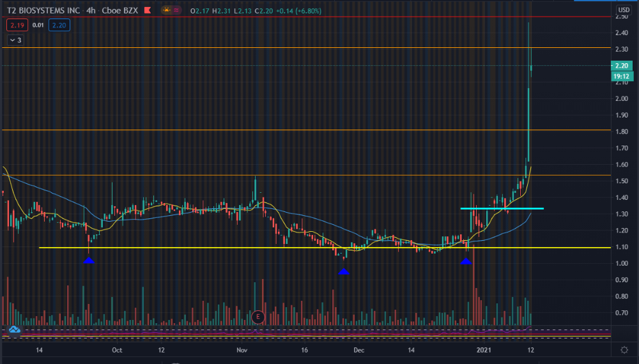Image resolution: width=639 pixels, height=364 pixels.
Task: Click the sun market status icon
Action: [x=167, y=10]
